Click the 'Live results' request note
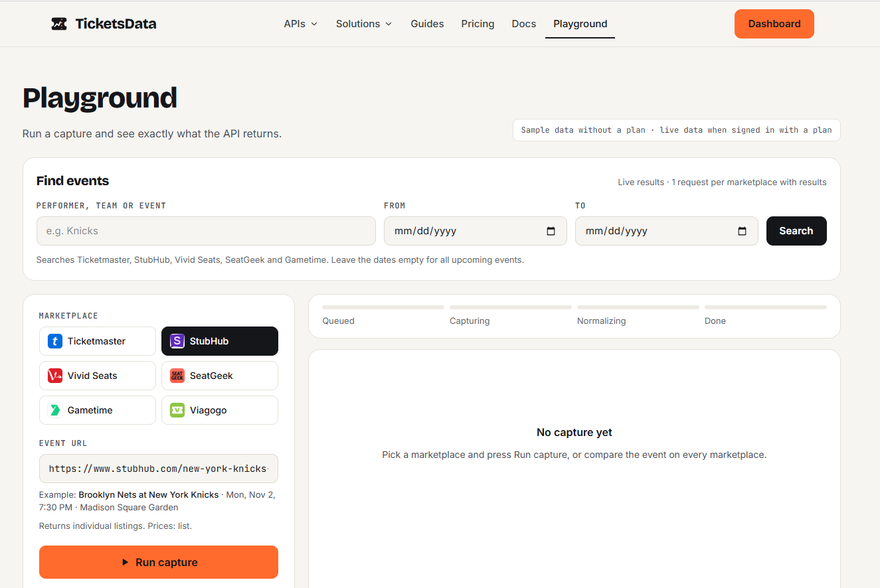 [722, 182]
